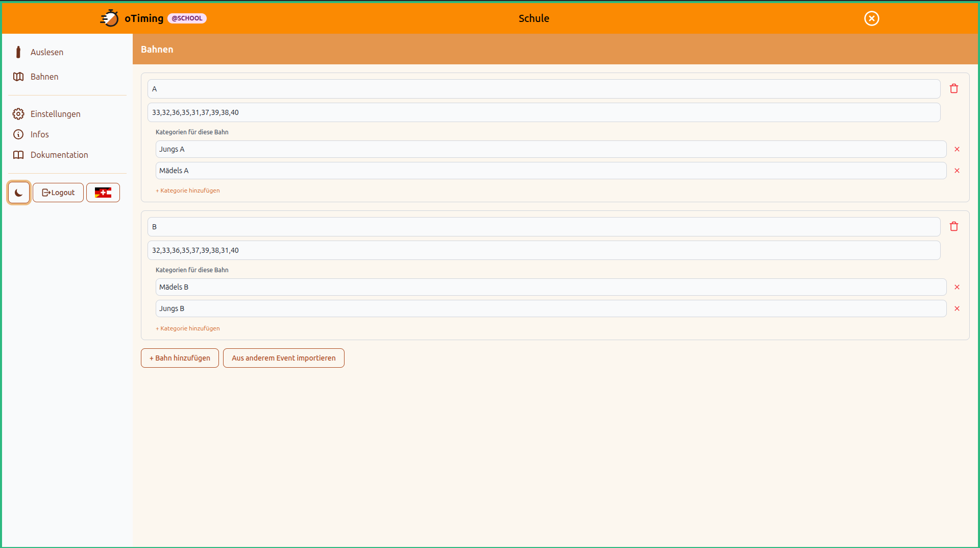Go to Einstellungen settings page
Screen dimensions: 980x548
[55, 114]
